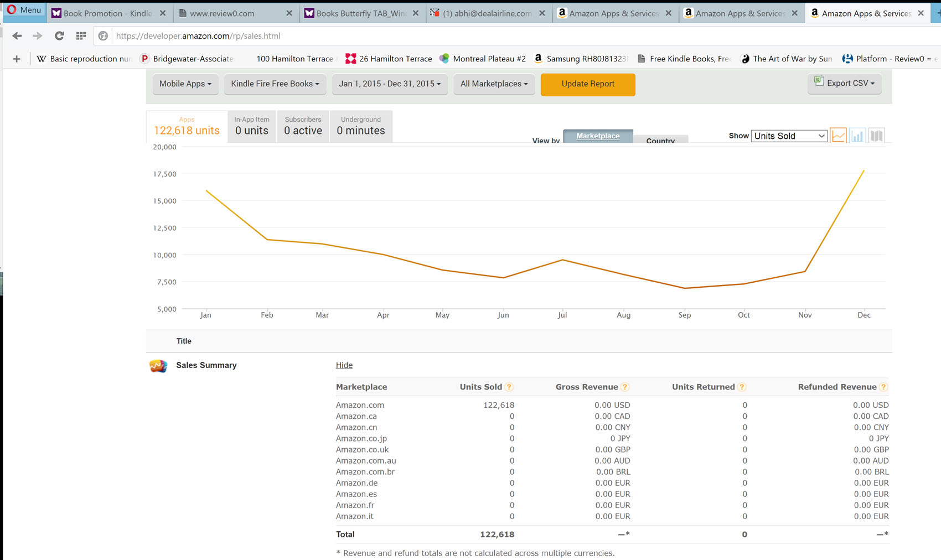Click the Jan label on chart axis
The height and width of the screenshot is (560, 941).
(x=206, y=315)
